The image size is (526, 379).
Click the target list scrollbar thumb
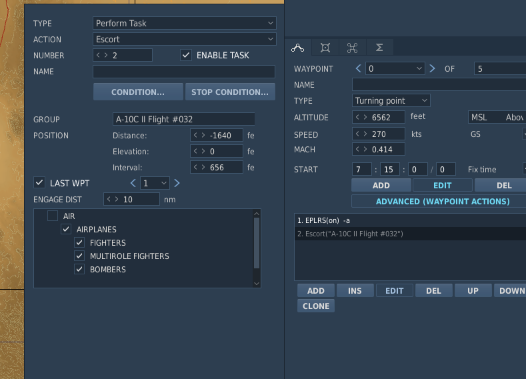(x=257, y=243)
